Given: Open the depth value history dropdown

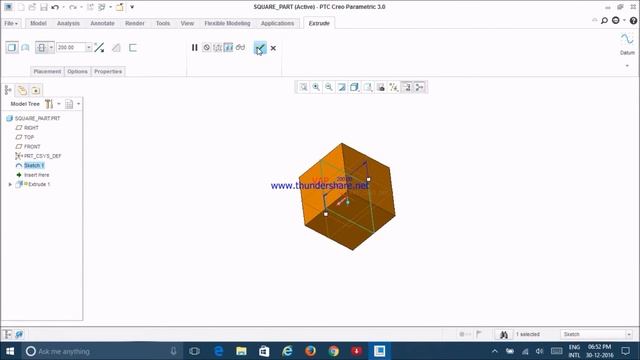Looking at the screenshot, I should (89, 48).
